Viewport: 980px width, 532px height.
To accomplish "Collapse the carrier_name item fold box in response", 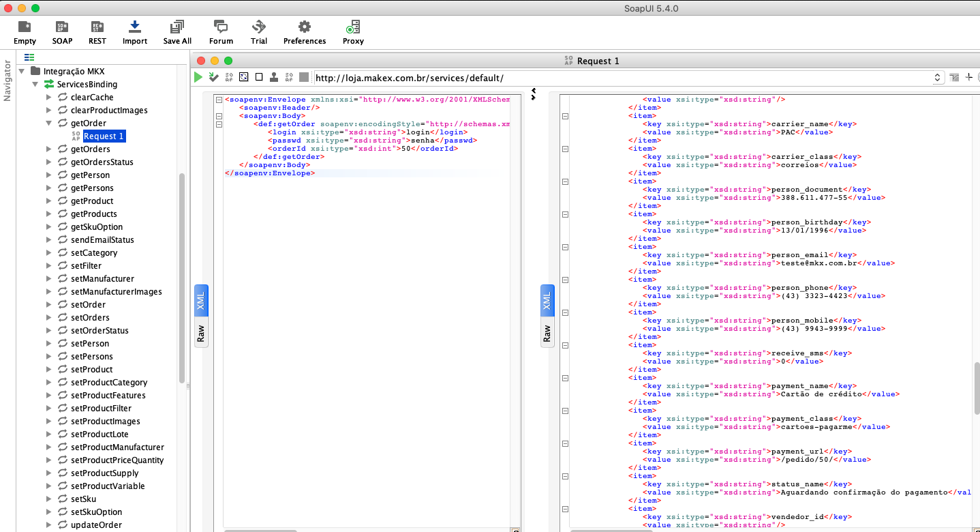I will [x=565, y=116].
